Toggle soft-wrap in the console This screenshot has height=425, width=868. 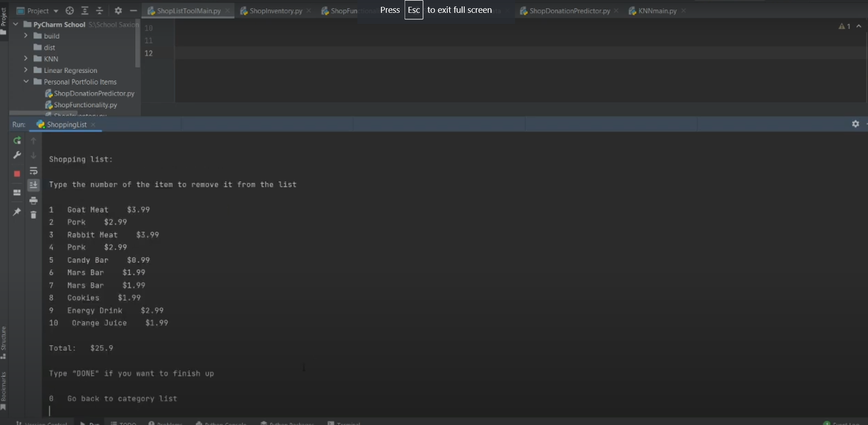pyautogui.click(x=33, y=171)
